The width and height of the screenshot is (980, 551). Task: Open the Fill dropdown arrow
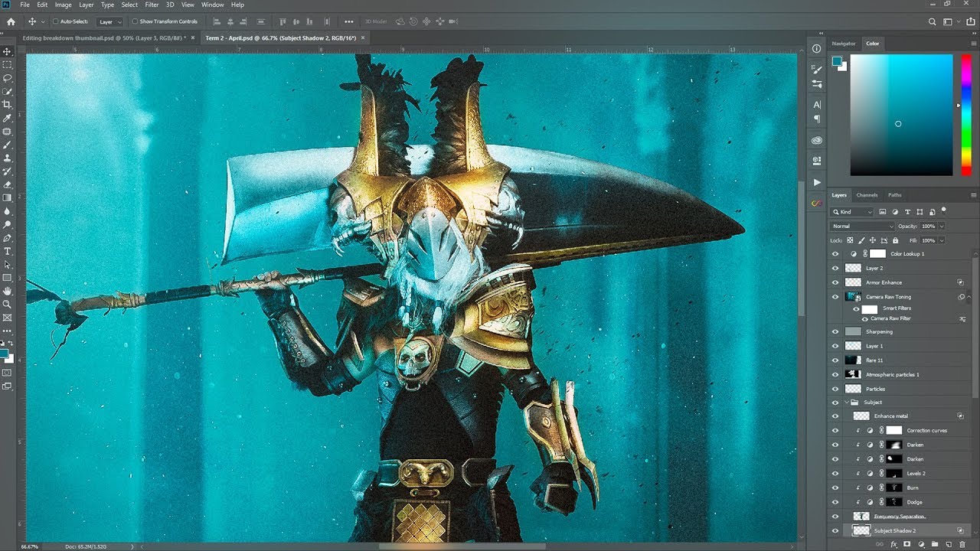point(942,240)
